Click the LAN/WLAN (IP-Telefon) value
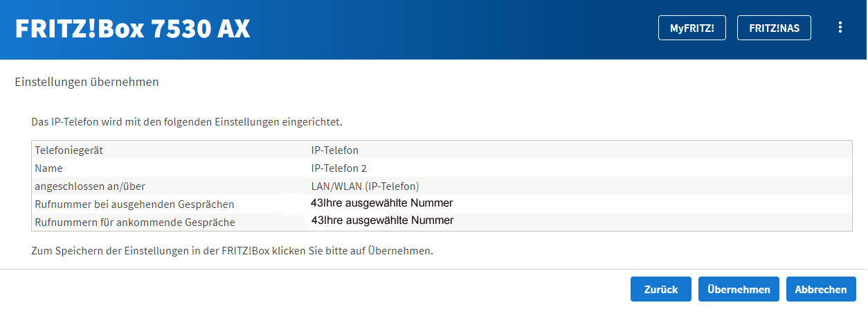Image resolution: width=868 pixels, height=314 pixels. click(365, 186)
